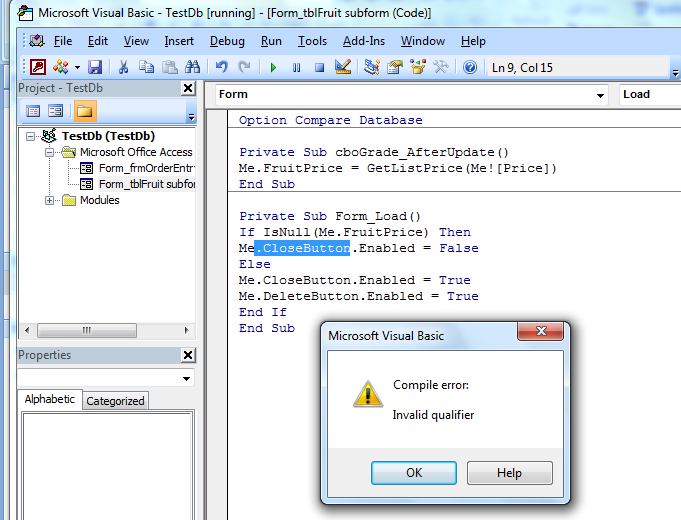Click Help in the compile error dialog

tap(509, 473)
